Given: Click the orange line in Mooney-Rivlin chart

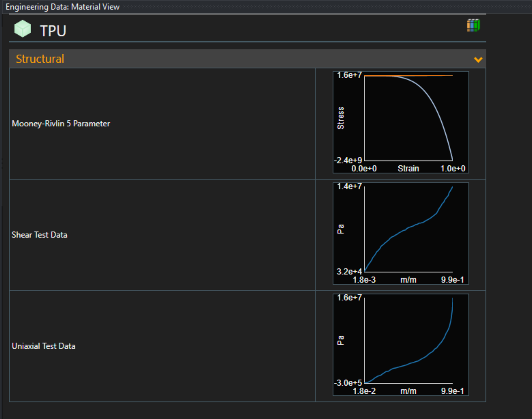Looking at the screenshot, I should (432, 76).
